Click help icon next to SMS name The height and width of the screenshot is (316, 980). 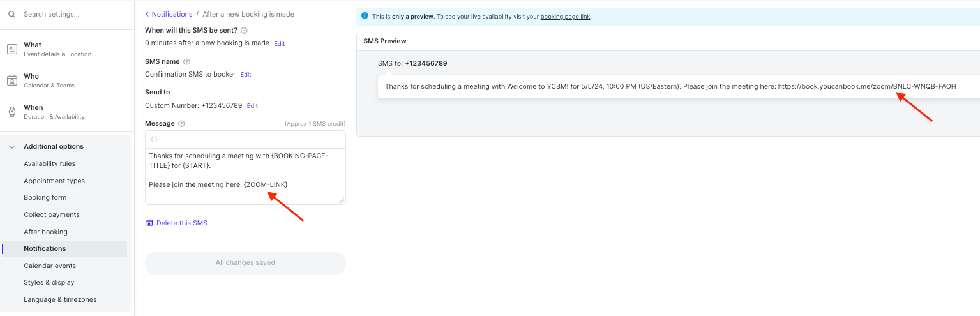tap(186, 61)
